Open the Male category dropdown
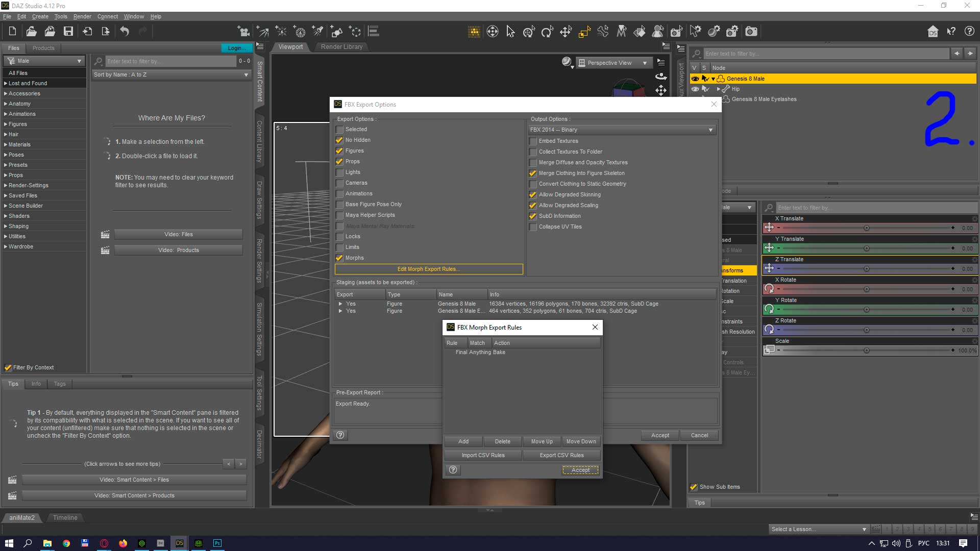 click(x=44, y=61)
